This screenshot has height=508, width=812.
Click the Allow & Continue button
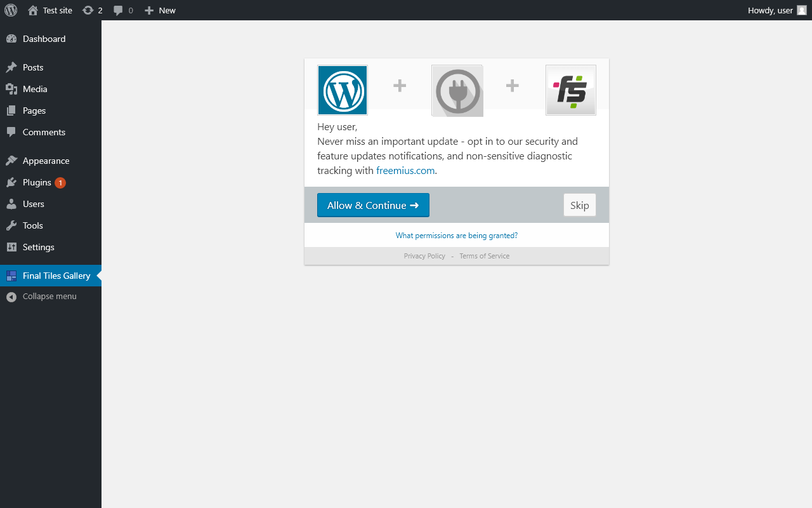click(373, 205)
